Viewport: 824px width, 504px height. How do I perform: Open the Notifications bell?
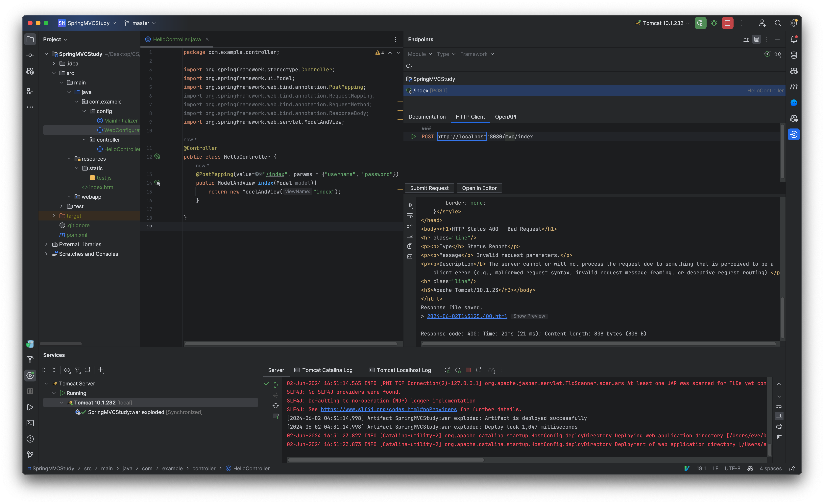(794, 39)
